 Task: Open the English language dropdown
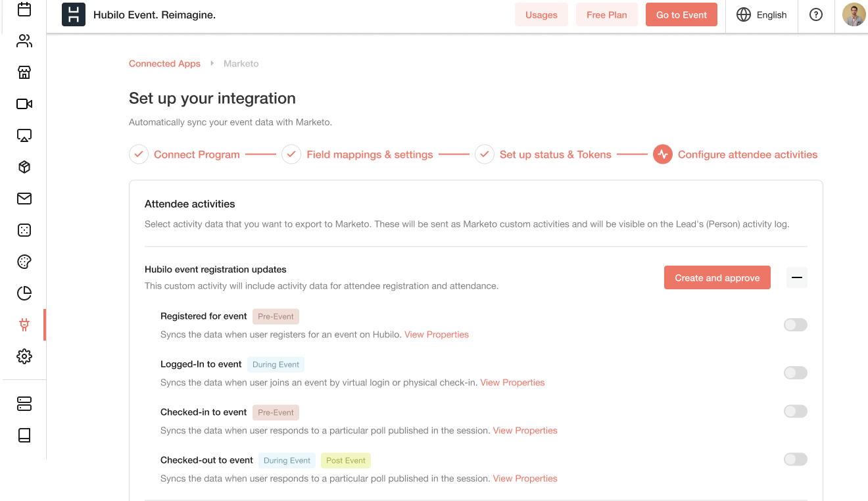click(x=761, y=14)
